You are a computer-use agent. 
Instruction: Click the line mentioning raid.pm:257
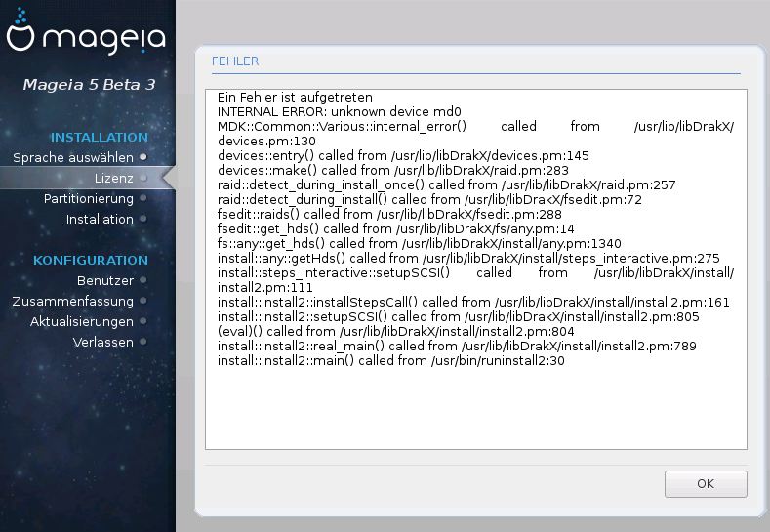446,185
